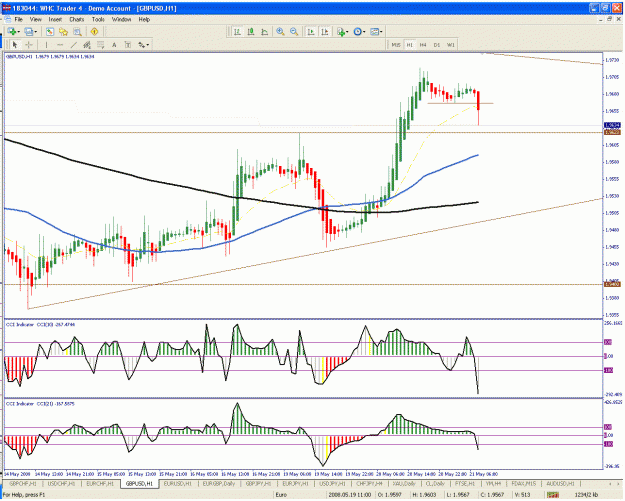Switch to the EURCHF,H1 chart tab
The image size is (625, 501).
(x=100, y=484)
